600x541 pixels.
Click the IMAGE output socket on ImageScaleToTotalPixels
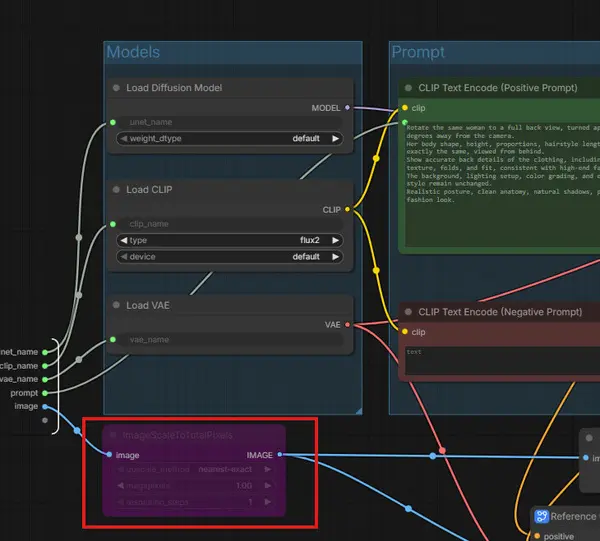pos(280,455)
